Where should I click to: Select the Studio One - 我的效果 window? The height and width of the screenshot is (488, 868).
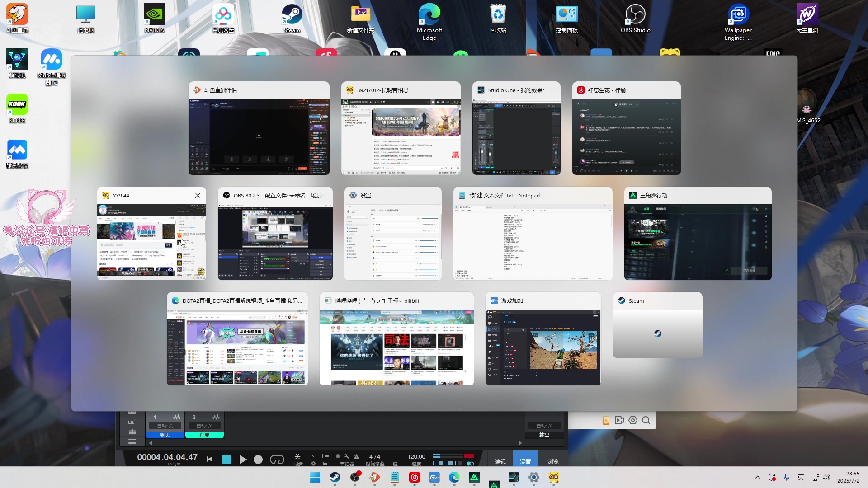pos(516,128)
